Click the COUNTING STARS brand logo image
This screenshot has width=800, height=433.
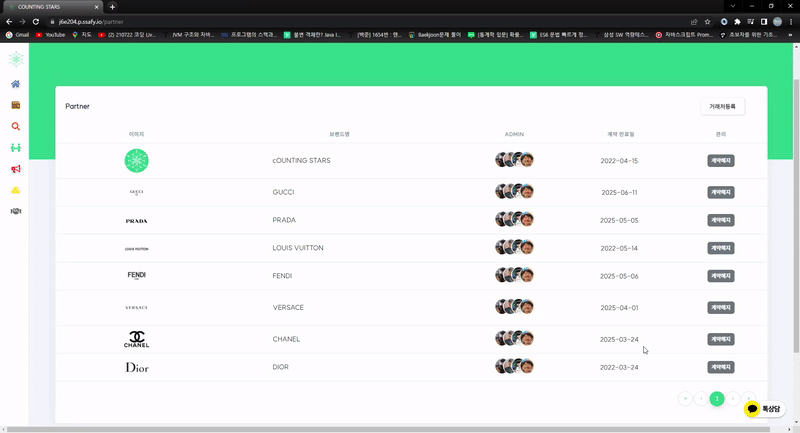[x=136, y=161]
